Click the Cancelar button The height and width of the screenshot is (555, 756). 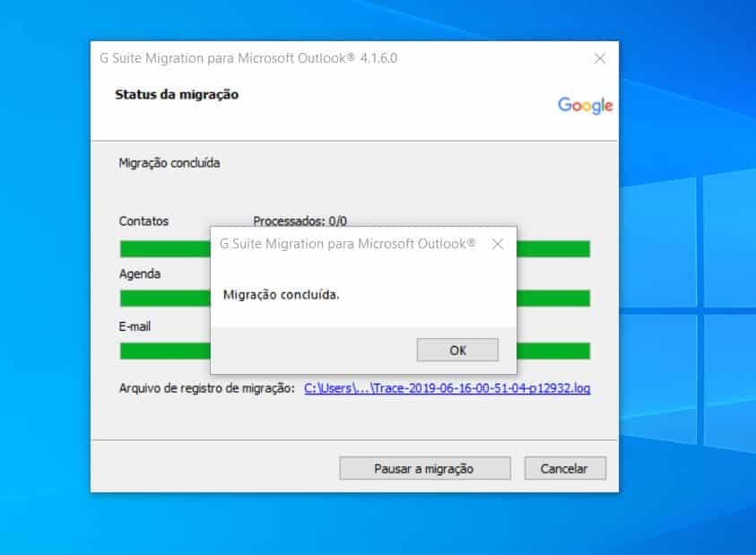tap(565, 468)
